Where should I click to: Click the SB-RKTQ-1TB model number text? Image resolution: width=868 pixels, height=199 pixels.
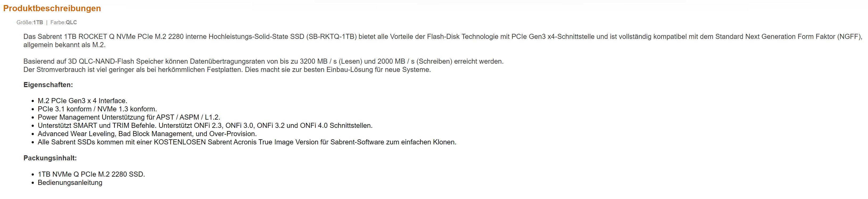click(331, 36)
